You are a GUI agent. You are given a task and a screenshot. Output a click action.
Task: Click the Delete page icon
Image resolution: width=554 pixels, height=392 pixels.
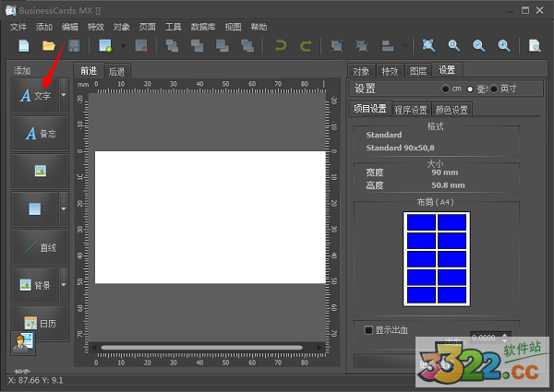141,46
